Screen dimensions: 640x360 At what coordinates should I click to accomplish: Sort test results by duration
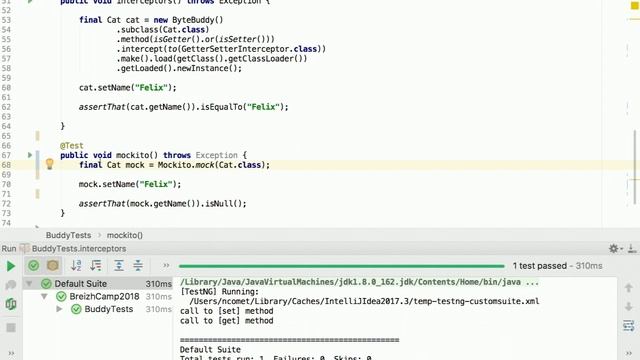pos(96,266)
